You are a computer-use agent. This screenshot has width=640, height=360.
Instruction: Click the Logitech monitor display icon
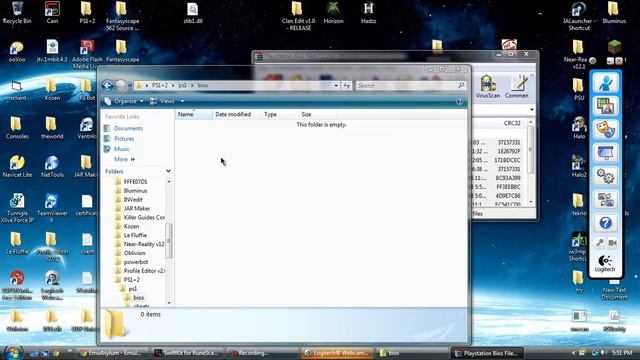click(606, 153)
